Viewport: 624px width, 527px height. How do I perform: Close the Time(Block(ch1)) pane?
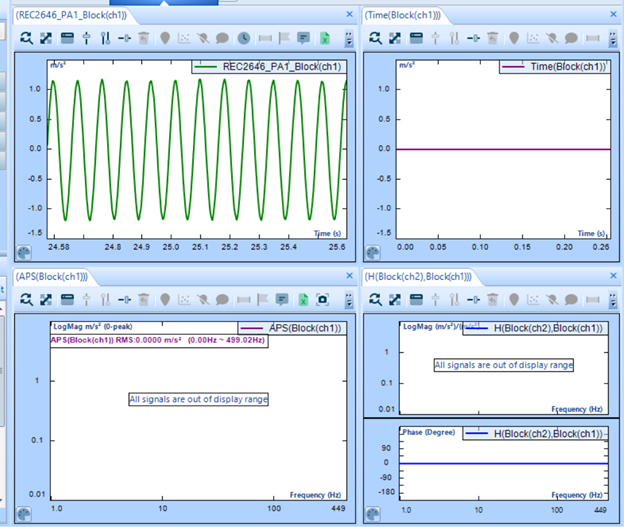pyautogui.click(x=612, y=14)
